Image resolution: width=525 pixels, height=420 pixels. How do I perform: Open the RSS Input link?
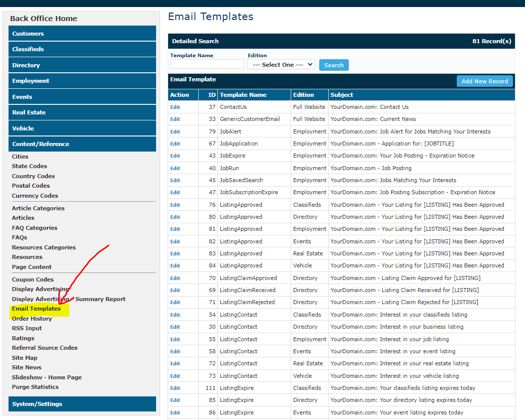click(27, 328)
